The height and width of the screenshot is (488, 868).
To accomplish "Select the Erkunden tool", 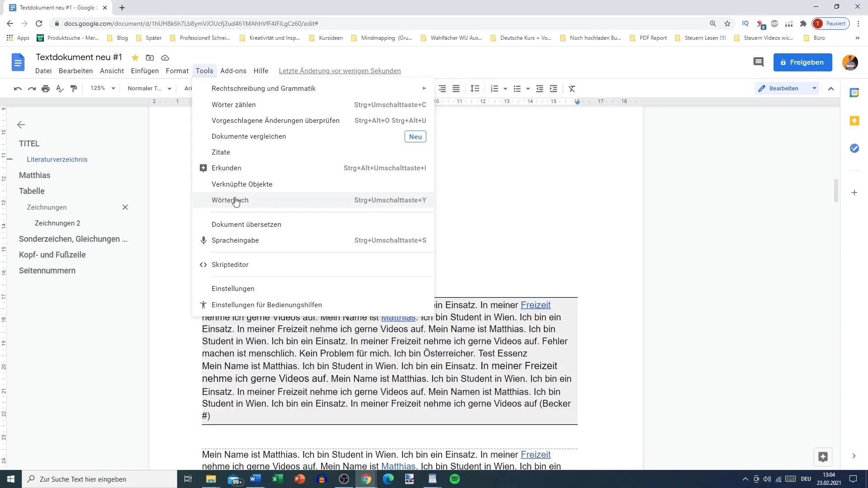I will [226, 168].
